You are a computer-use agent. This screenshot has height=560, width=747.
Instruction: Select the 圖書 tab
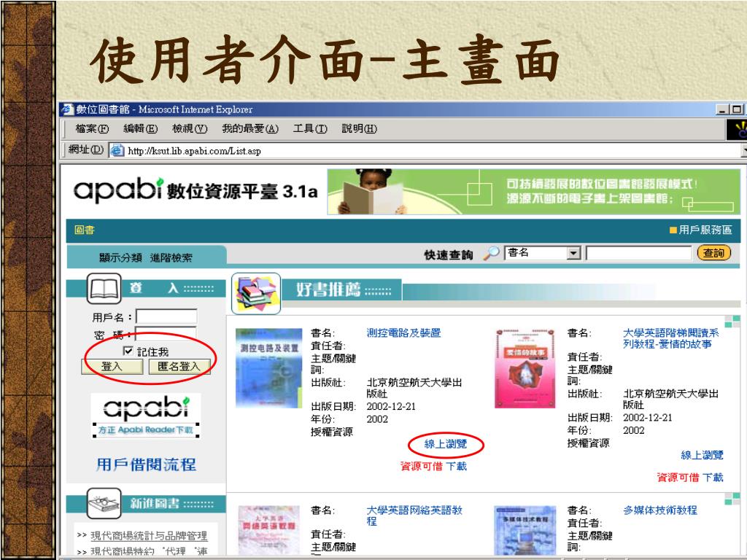coord(85,230)
